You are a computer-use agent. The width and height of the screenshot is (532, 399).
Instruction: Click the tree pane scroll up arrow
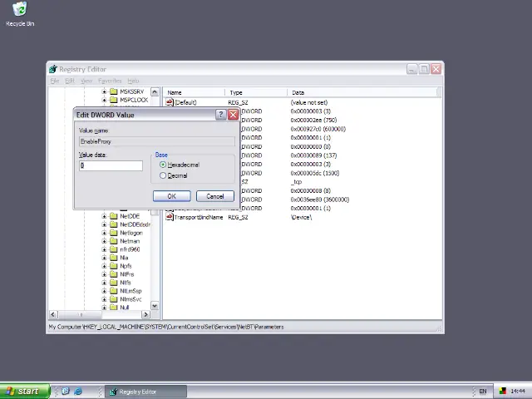click(155, 92)
